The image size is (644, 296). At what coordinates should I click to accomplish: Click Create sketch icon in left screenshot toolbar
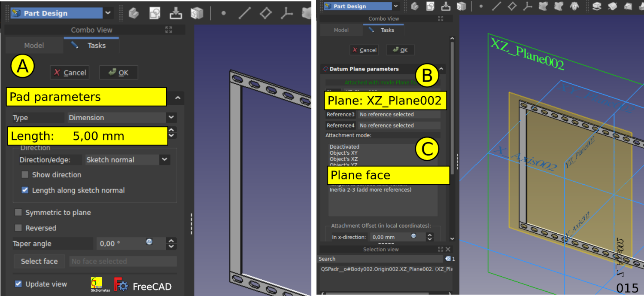(155, 13)
